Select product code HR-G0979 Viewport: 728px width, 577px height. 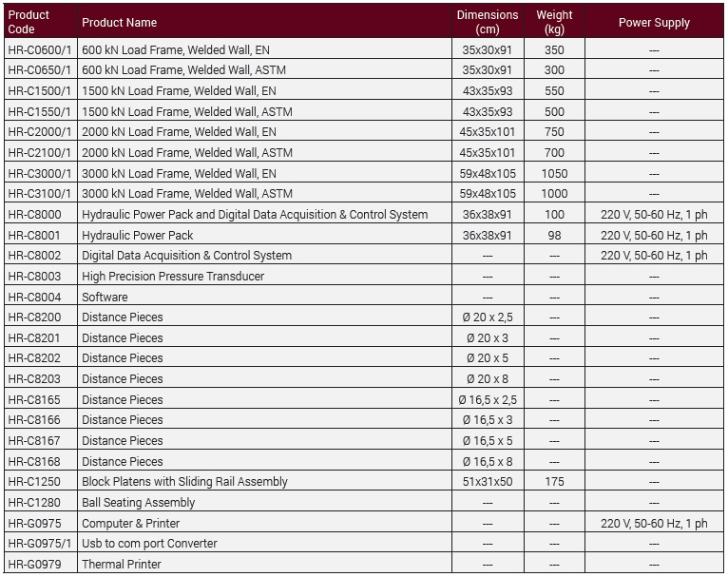pos(34,564)
